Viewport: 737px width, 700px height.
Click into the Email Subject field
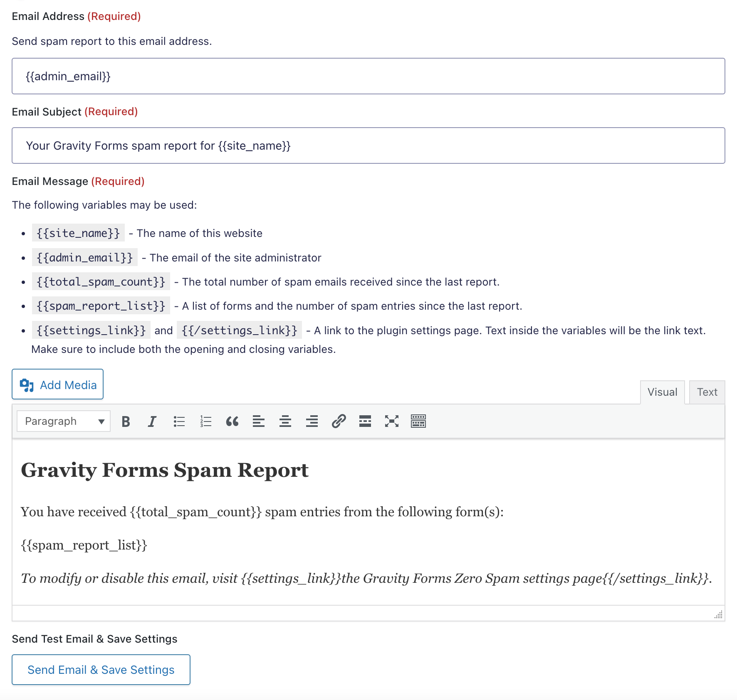pyautogui.click(x=368, y=145)
